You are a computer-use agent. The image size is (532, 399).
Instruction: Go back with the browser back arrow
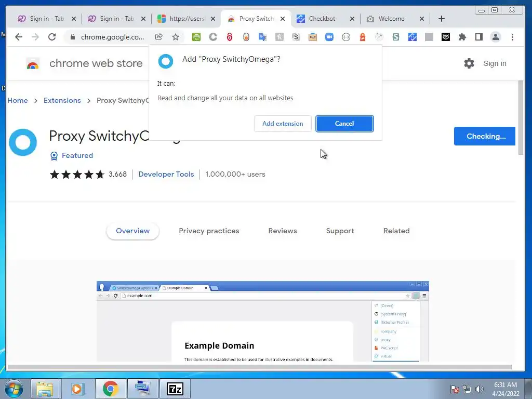(19, 37)
